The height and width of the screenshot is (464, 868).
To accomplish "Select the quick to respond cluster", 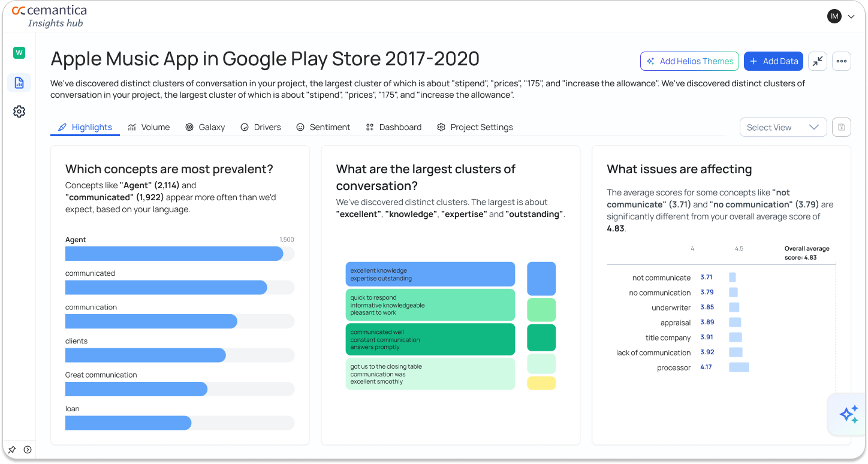I will click(x=430, y=305).
